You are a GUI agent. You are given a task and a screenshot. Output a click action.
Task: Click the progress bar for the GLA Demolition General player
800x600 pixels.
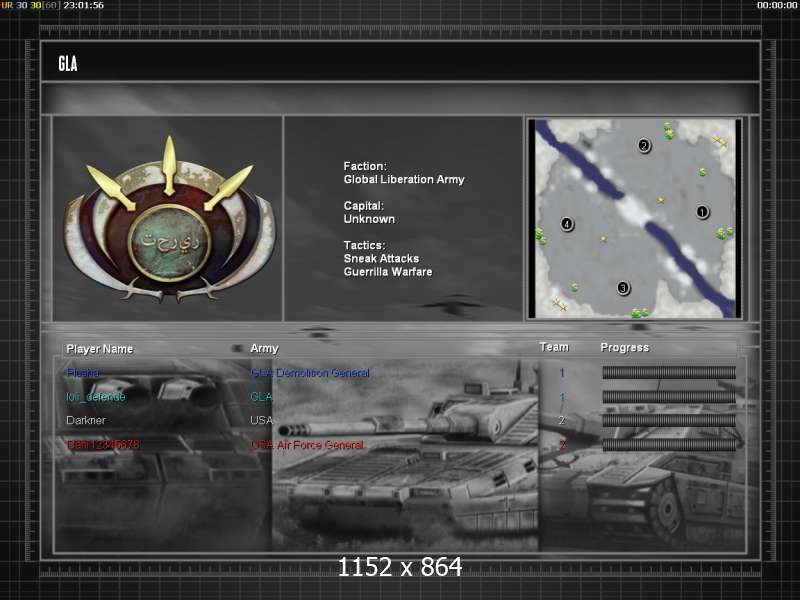click(669, 372)
